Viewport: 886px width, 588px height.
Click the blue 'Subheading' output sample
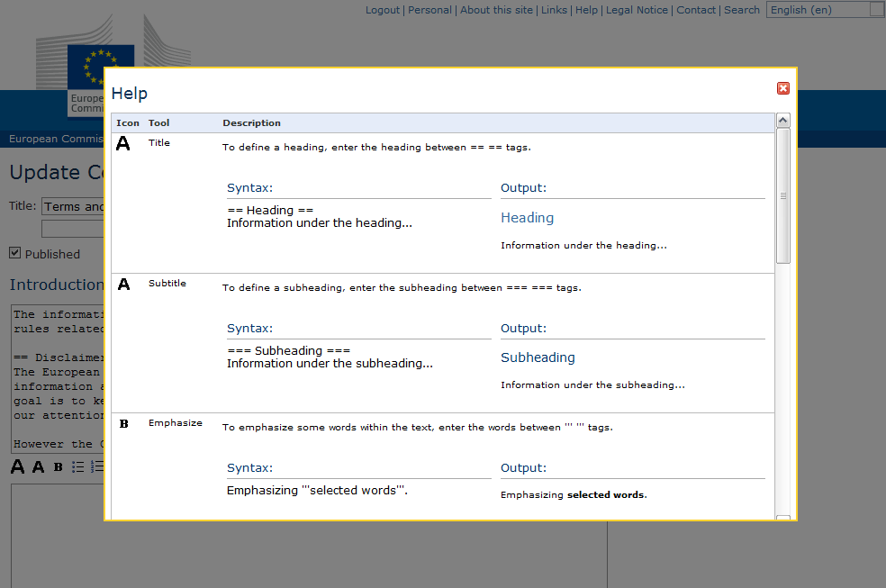coord(538,357)
